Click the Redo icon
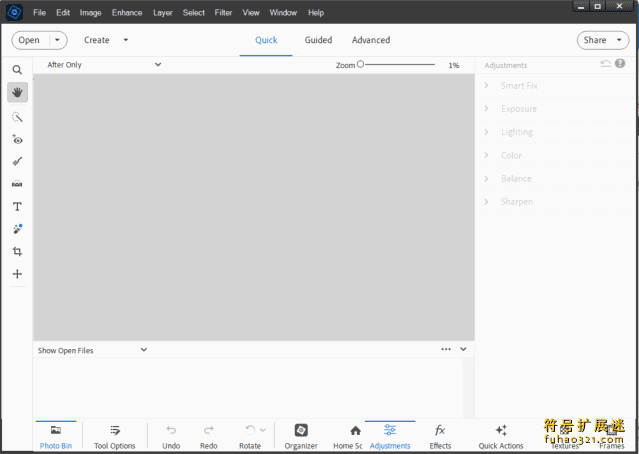Viewport: 639px width, 454px height. (209, 430)
